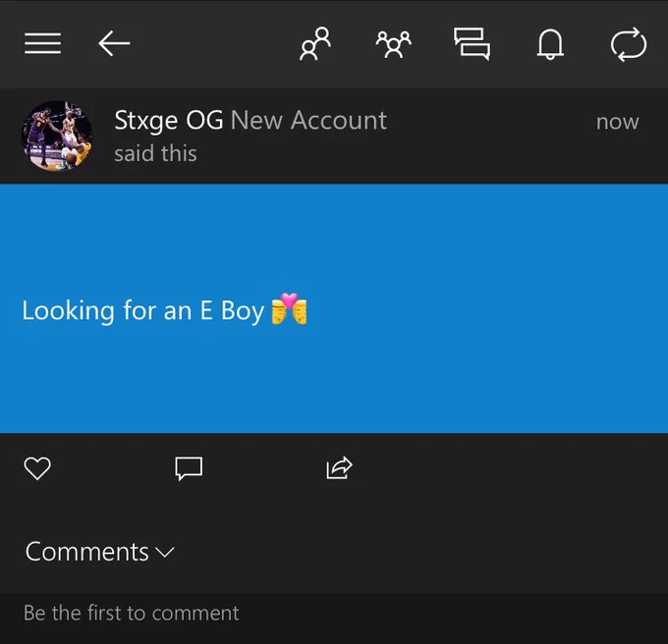Screen dimensions: 668x644
Task: Open the three-person party group icon
Action: coord(393,44)
